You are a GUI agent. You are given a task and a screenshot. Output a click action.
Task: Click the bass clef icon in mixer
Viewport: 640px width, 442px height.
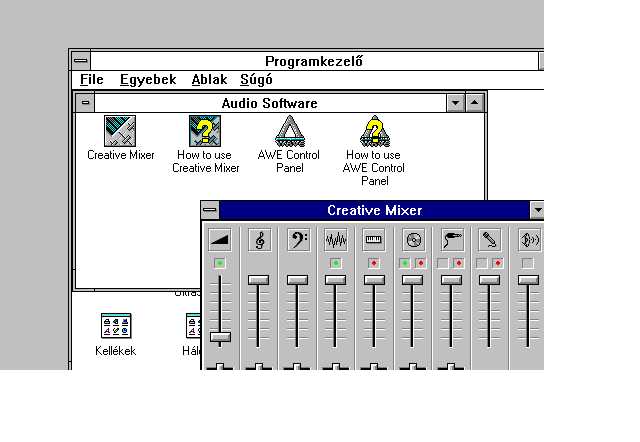pyautogui.click(x=298, y=240)
